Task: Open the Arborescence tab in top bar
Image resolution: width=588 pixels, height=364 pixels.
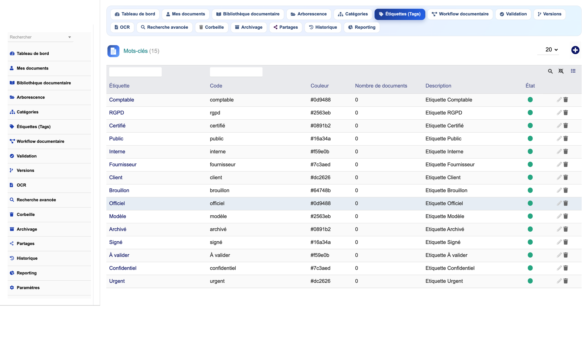Action: coord(309,14)
